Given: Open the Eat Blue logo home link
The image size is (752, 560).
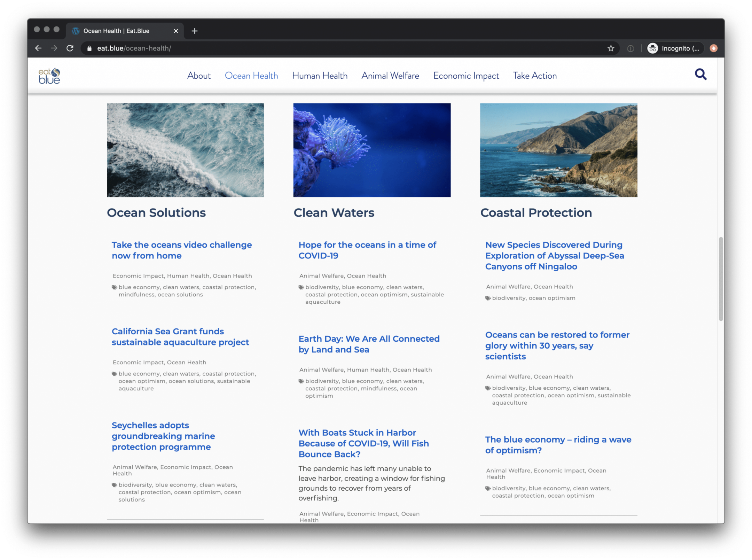Looking at the screenshot, I should [x=49, y=76].
